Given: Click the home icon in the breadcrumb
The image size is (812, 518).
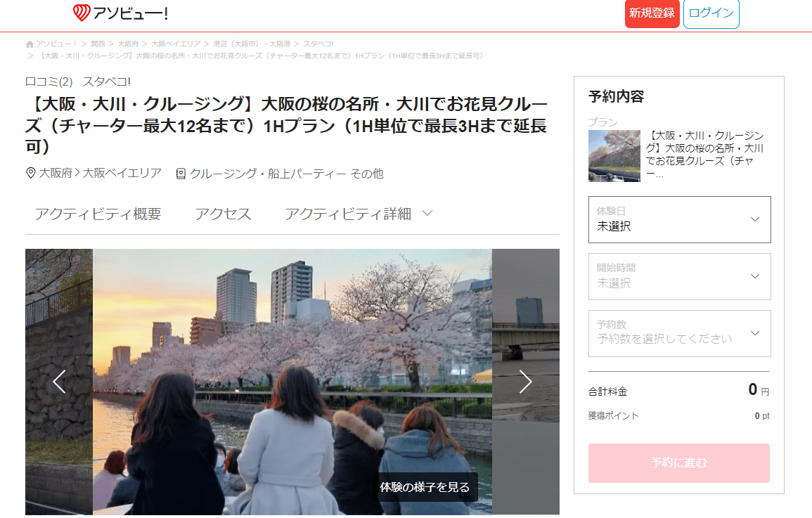Looking at the screenshot, I should (29, 43).
